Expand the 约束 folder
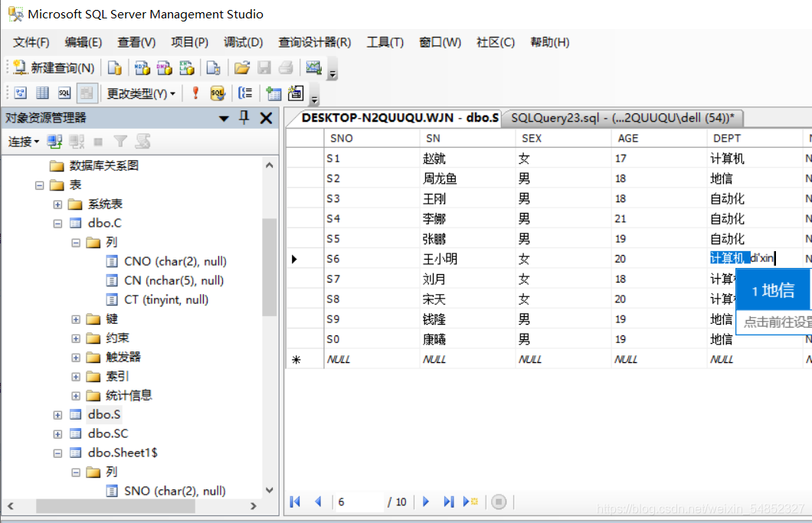The image size is (812, 523). (76, 338)
